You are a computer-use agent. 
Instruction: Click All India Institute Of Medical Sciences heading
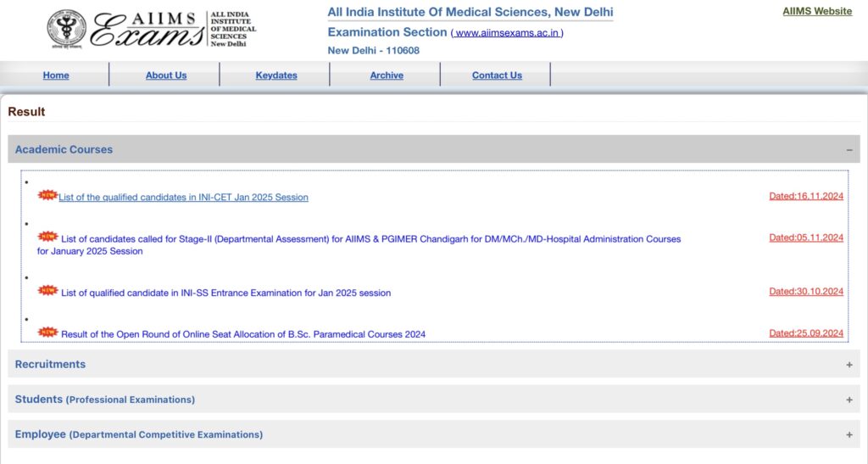[470, 12]
